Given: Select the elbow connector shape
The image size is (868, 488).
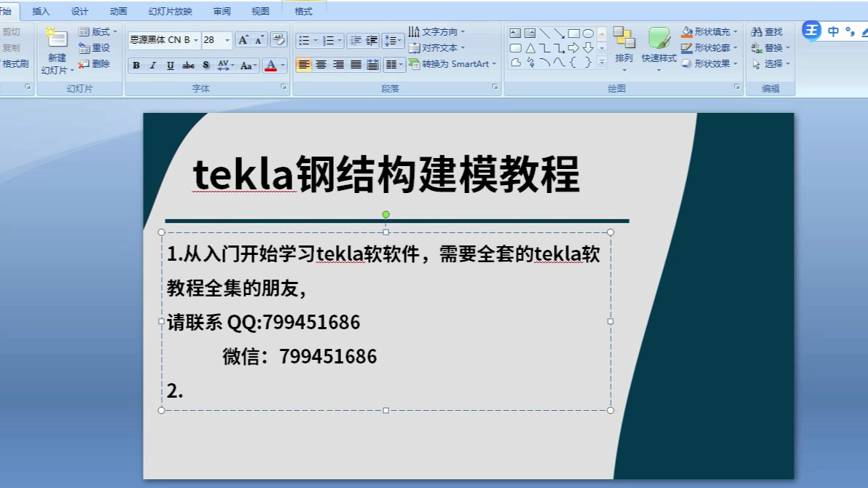Looking at the screenshot, I should [x=544, y=48].
